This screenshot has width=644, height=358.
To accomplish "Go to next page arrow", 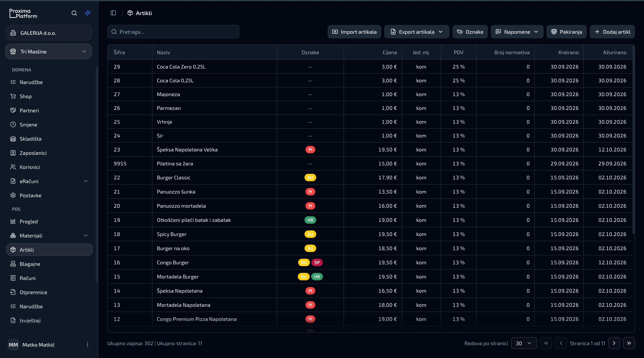I will [614, 343].
